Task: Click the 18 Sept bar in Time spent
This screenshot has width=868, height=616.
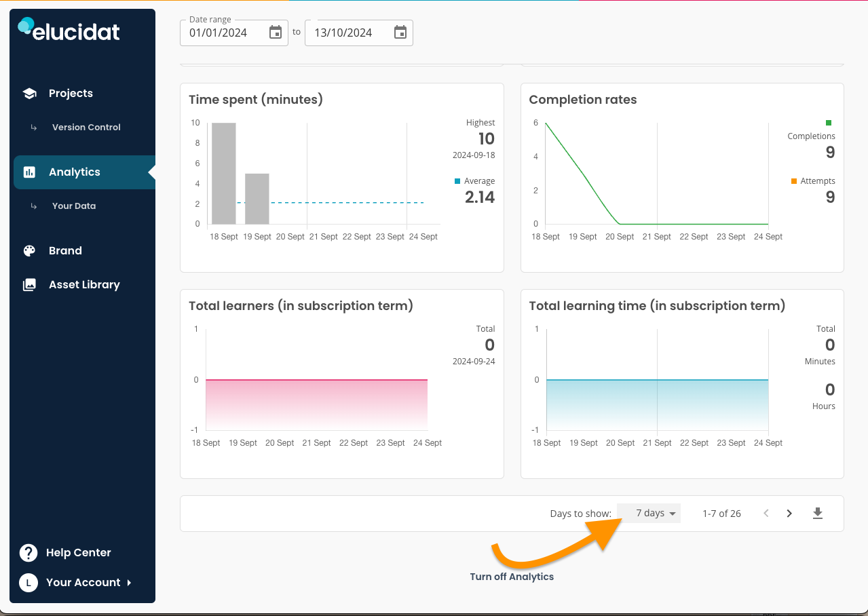Action: point(224,173)
